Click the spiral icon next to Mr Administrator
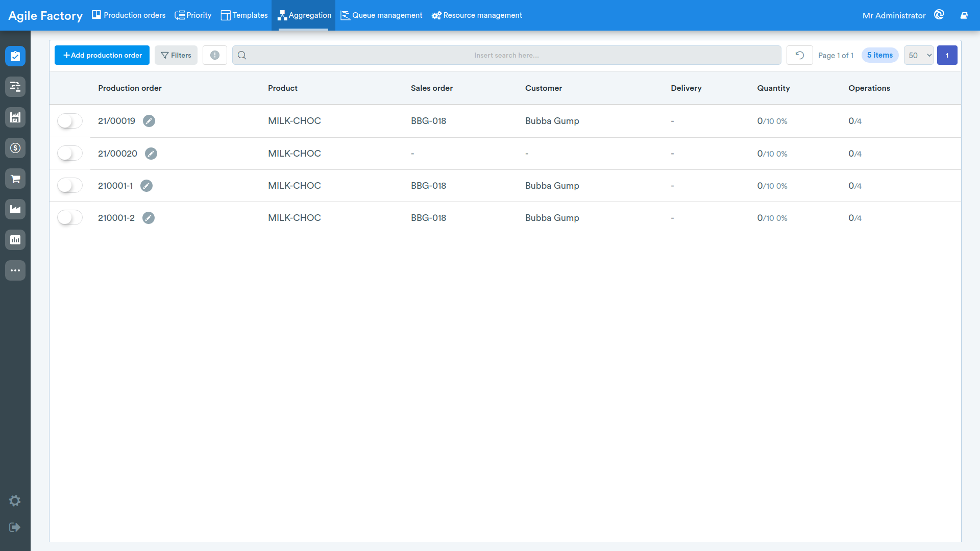 [939, 15]
